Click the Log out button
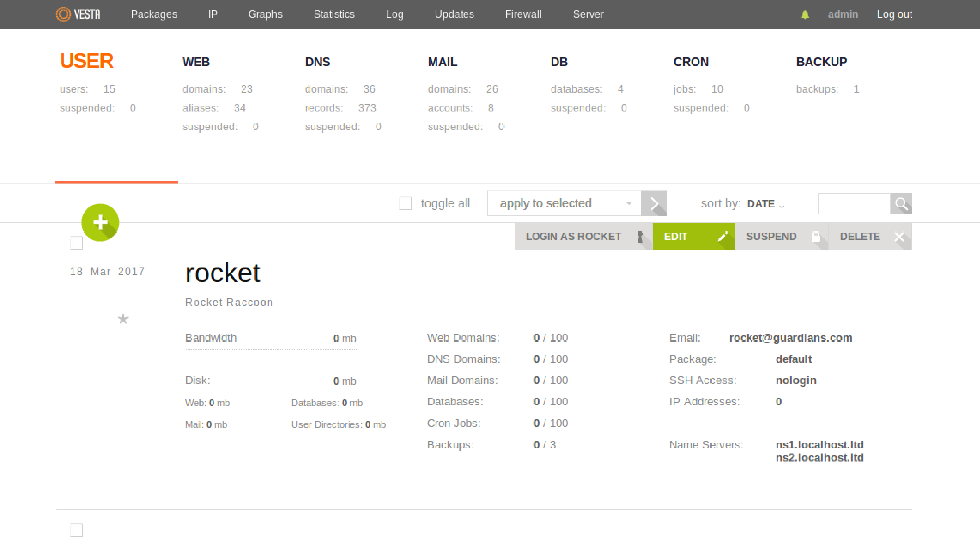The width and height of the screenshot is (980, 552). pyautogui.click(x=895, y=14)
